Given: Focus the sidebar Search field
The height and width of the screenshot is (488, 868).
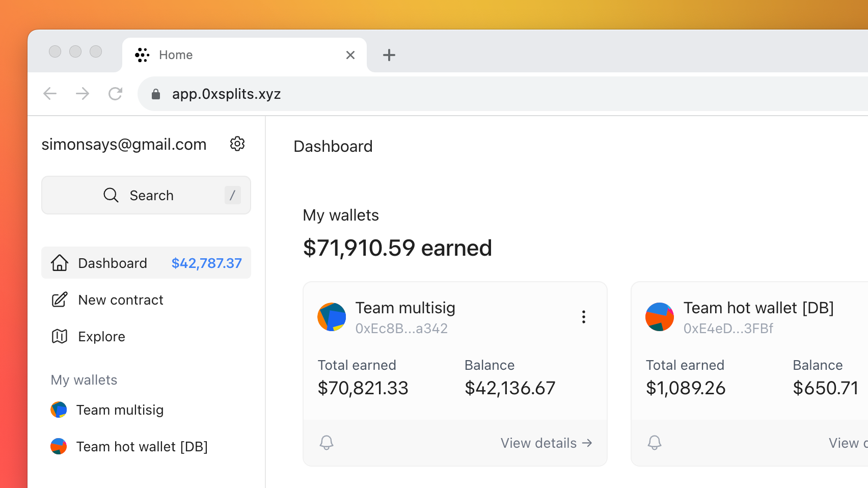Looking at the screenshot, I should (x=146, y=195).
